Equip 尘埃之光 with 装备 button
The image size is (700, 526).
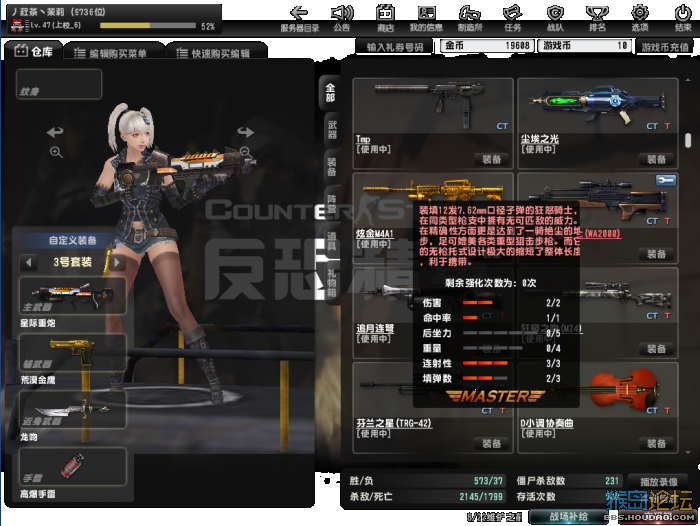point(656,159)
